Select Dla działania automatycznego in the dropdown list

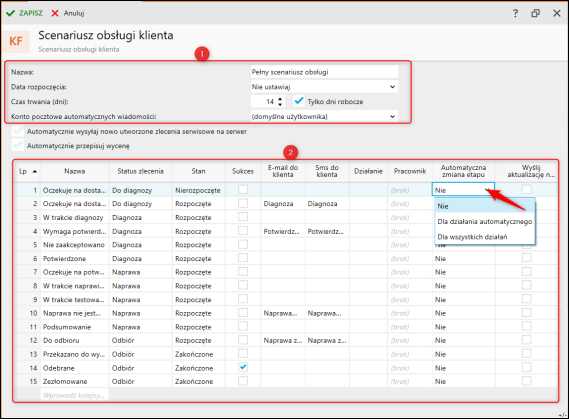click(x=484, y=221)
